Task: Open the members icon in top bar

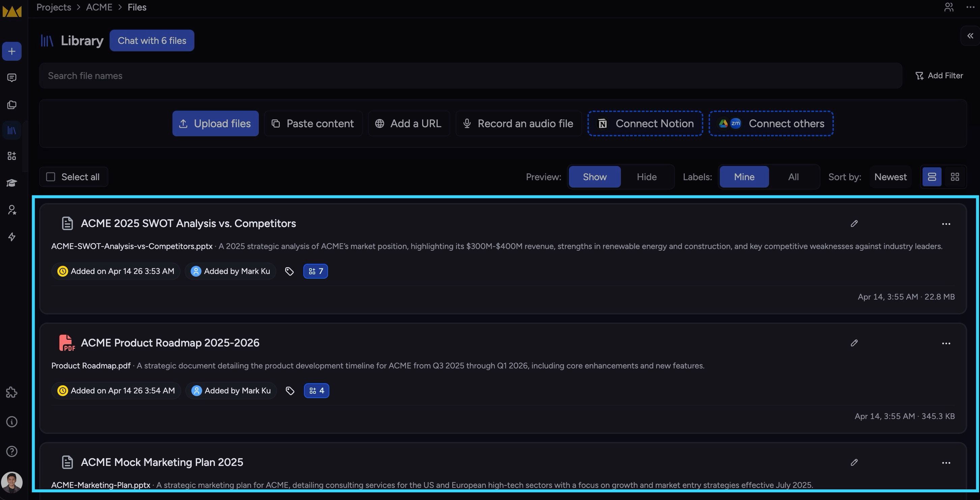Action: (949, 7)
